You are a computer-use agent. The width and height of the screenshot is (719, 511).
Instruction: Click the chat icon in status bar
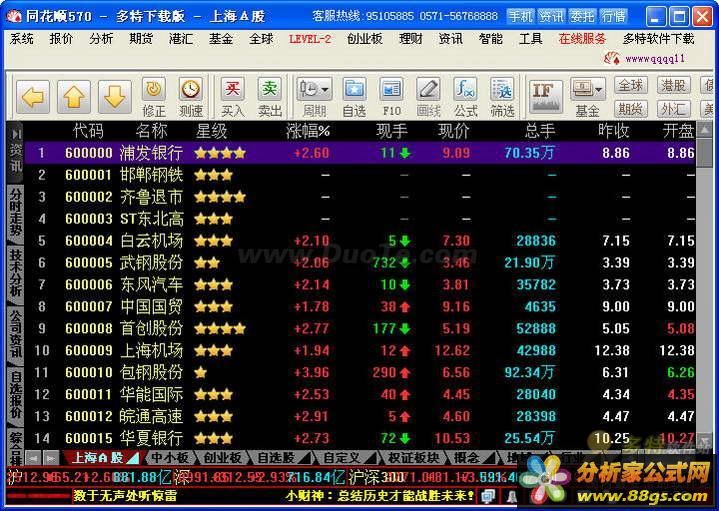point(488,496)
